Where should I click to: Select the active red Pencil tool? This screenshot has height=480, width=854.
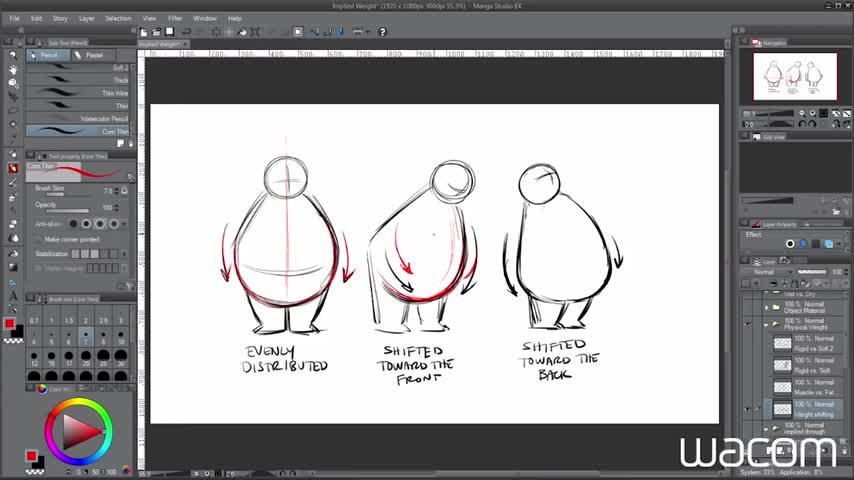(13, 168)
